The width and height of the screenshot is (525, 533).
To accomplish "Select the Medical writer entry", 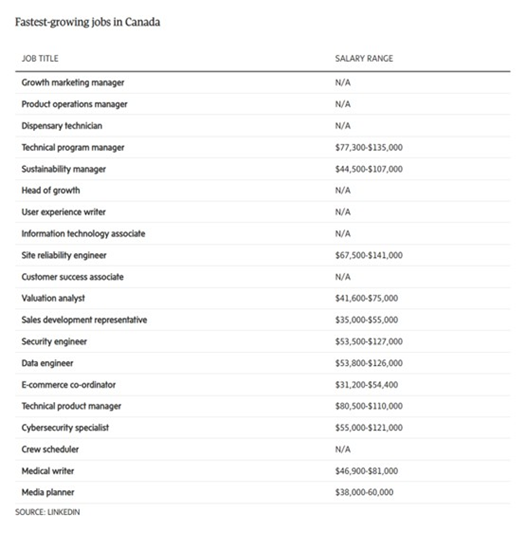I will pos(48,471).
